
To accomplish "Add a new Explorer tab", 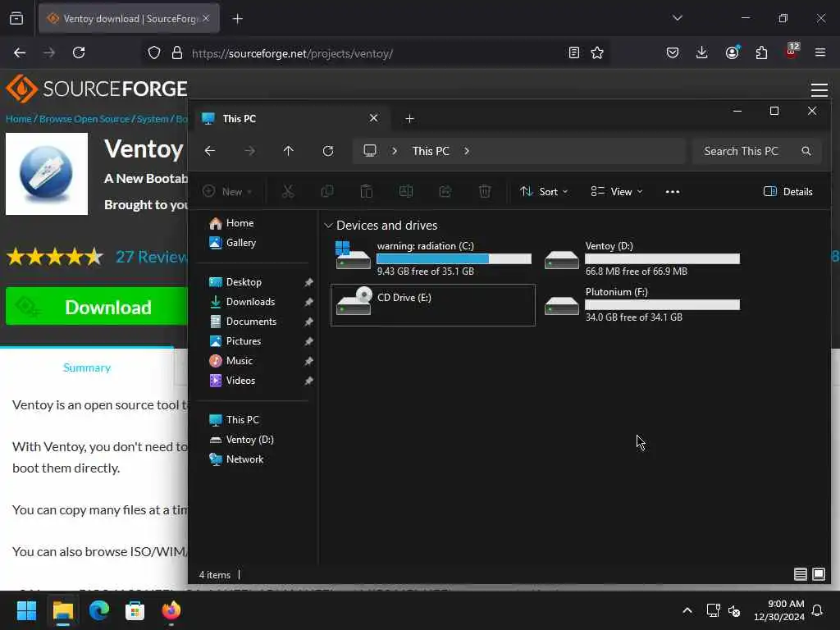I will click(x=409, y=118).
